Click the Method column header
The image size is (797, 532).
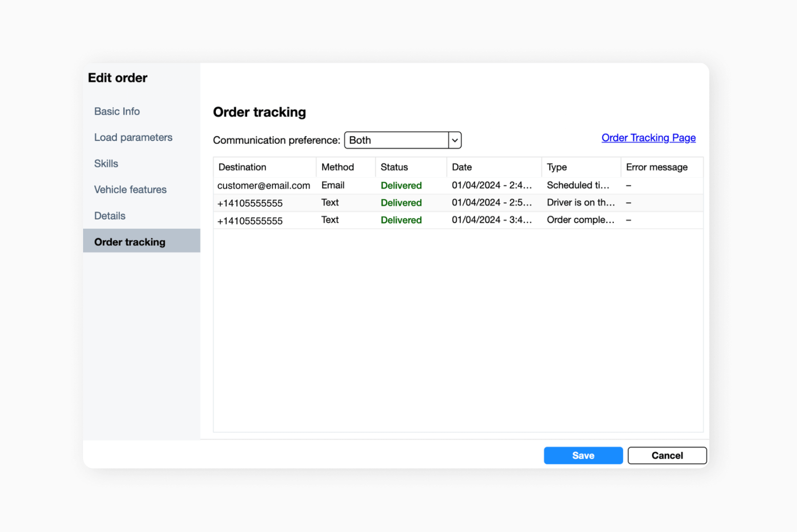point(337,167)
